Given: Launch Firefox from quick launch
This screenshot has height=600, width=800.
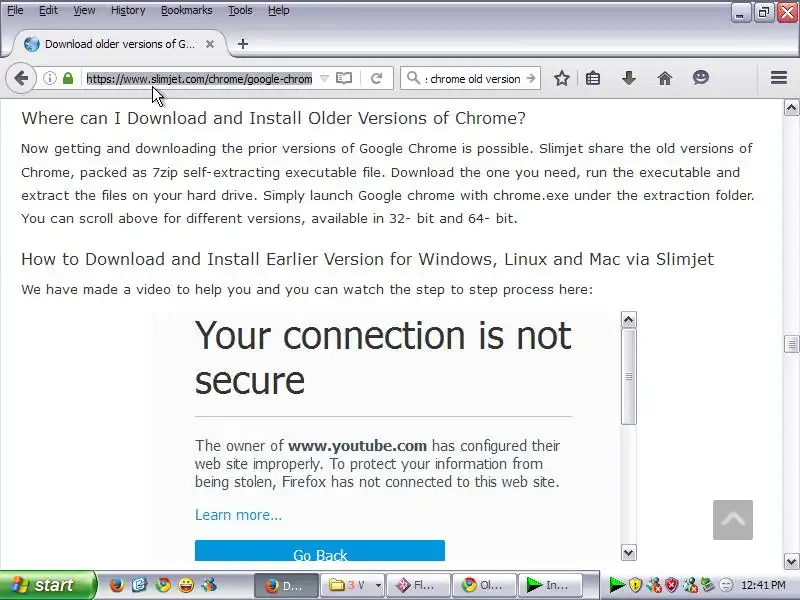Looking at the screenshot, I should click(116, 585).
